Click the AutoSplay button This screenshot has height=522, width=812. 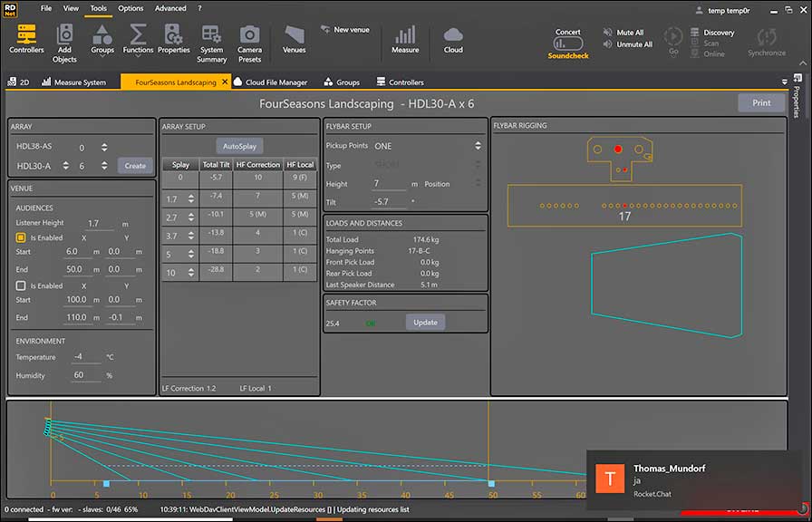click(x=240, y=146)
